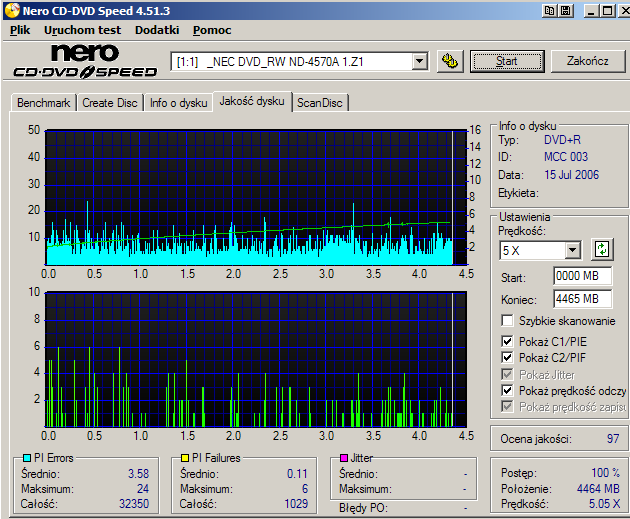Viewport: 630px width, 519px height.
Task: Switch to the Info o dysku tab
Action: click(x=178, y=103)
